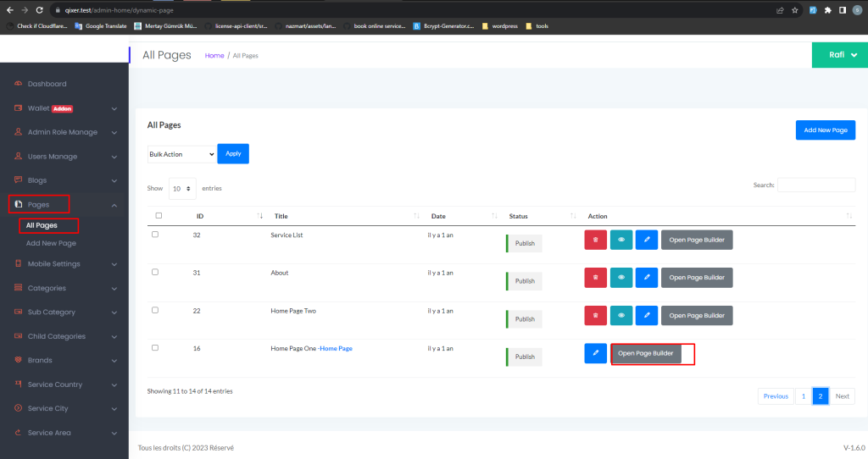Check the box for Home Page One row

[155, 348]
